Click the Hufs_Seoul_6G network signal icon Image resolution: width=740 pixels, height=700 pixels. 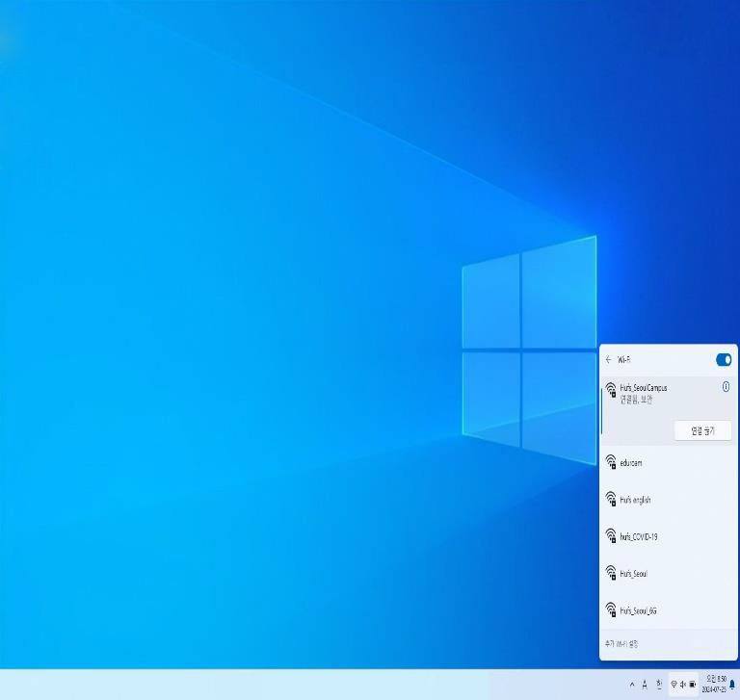click(x=611, y=609)
